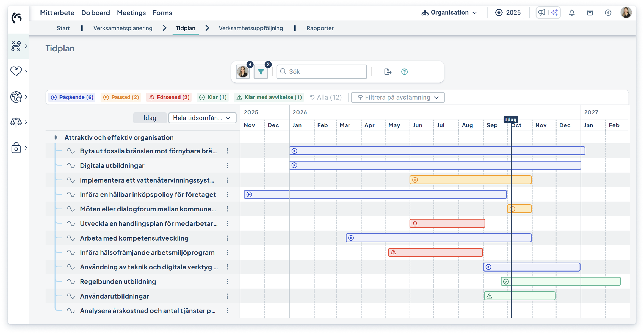This screenshot has width=644, height=334.
Task: Open the padlock sidebar section
Action: [x=16, y=148]
